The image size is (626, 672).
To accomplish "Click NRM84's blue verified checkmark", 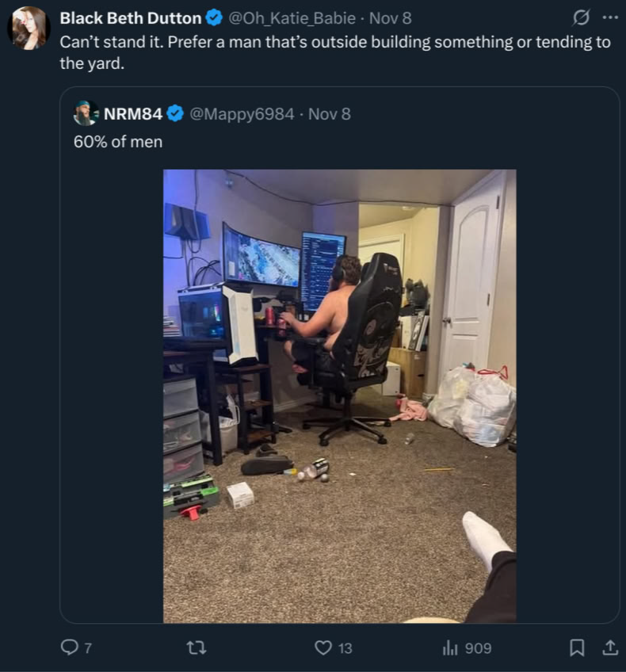I will 175,114.
